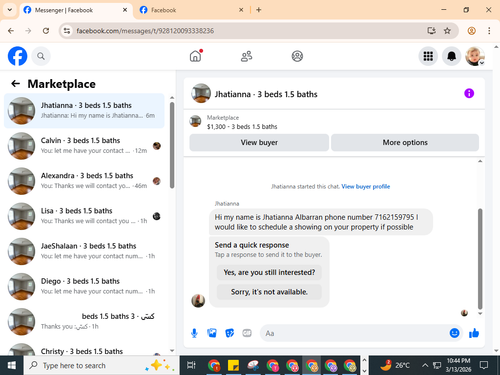Click the voice clip microphone icon

pos(194,333)
